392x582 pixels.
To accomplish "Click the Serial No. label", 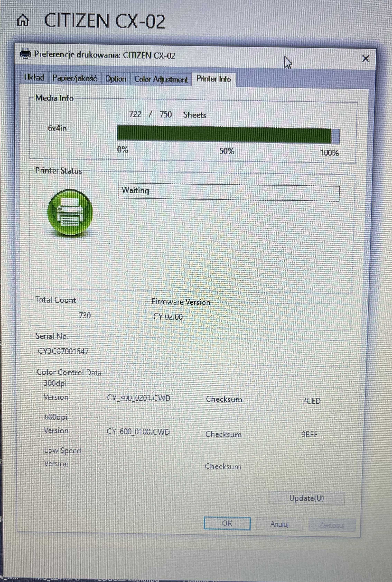I will tap(52, 336).
